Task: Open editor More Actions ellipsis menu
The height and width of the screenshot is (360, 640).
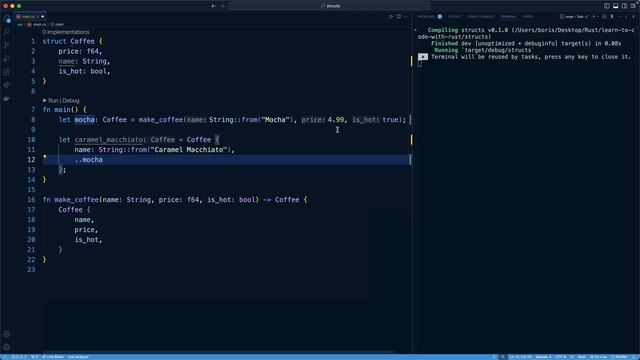Action: pos(406,17)
